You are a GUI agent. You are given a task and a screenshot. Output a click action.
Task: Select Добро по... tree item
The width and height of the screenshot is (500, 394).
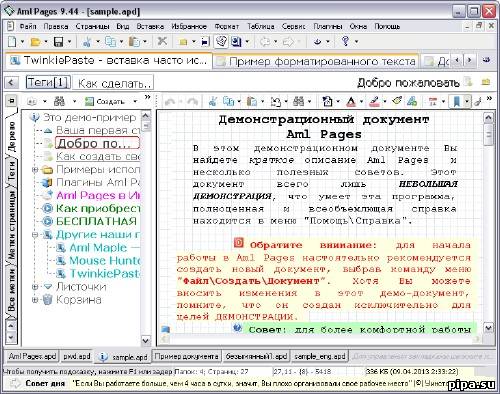(x=97, y=143)
